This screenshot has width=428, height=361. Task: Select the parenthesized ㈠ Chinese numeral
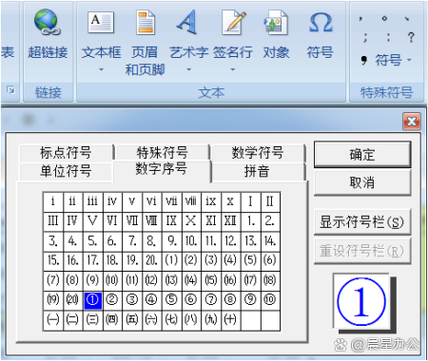click(53, 320)
